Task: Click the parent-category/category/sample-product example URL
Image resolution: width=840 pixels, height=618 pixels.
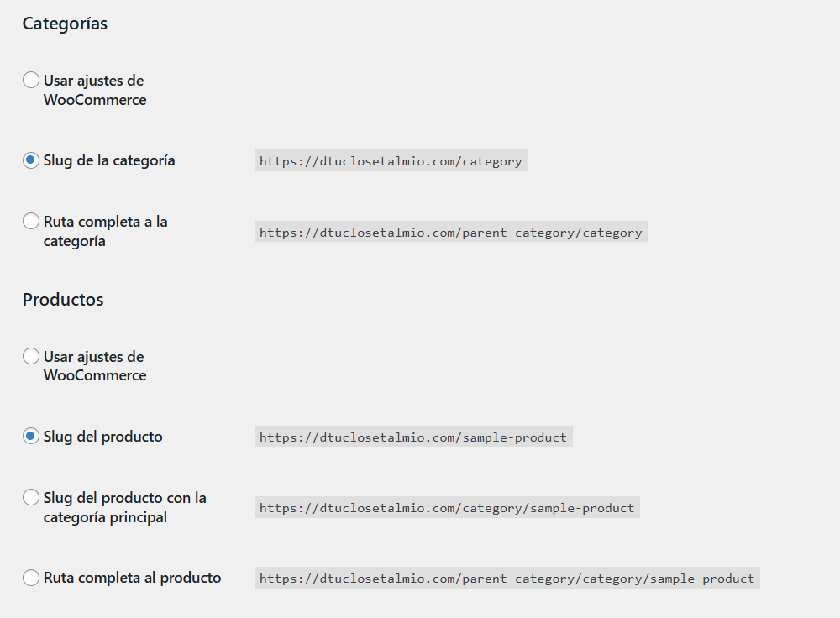Action: [x=507, y=579]
